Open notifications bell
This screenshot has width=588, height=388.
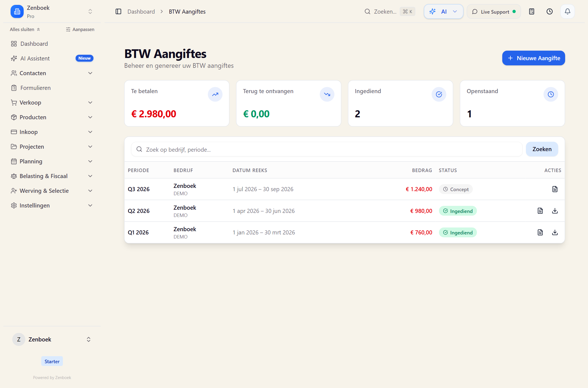click(x=567, y=11)
